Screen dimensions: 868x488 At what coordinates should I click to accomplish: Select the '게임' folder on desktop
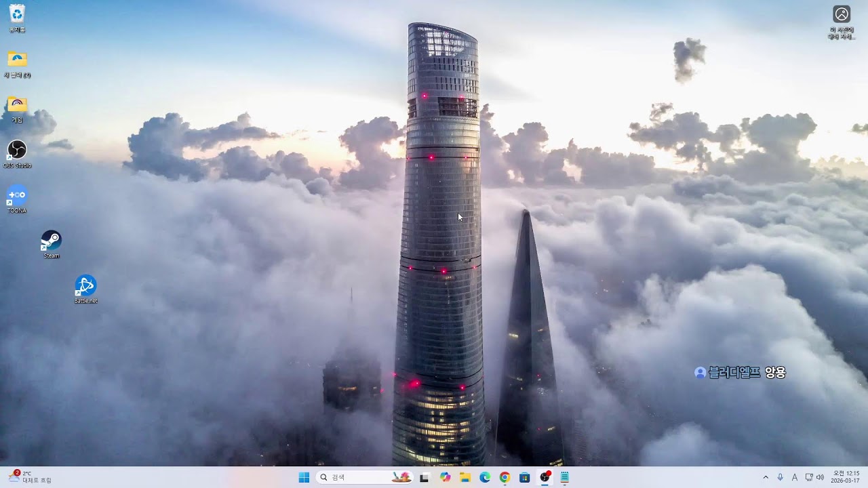coord(17,108)
